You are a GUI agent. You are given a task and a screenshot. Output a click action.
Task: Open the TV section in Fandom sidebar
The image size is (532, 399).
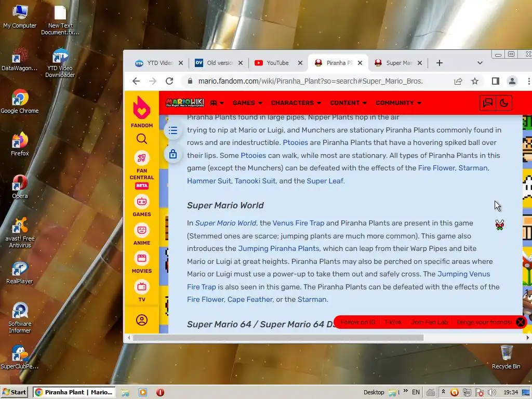(x=142, y=291)
